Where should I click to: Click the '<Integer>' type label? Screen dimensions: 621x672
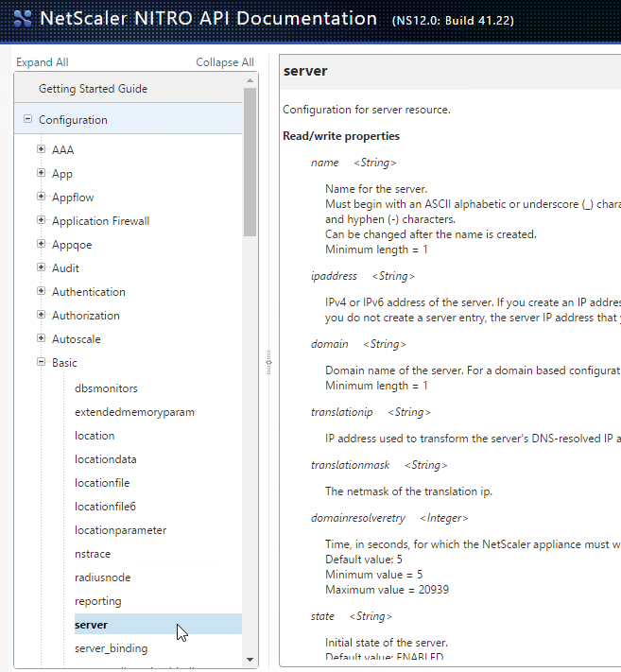point(444,518)
